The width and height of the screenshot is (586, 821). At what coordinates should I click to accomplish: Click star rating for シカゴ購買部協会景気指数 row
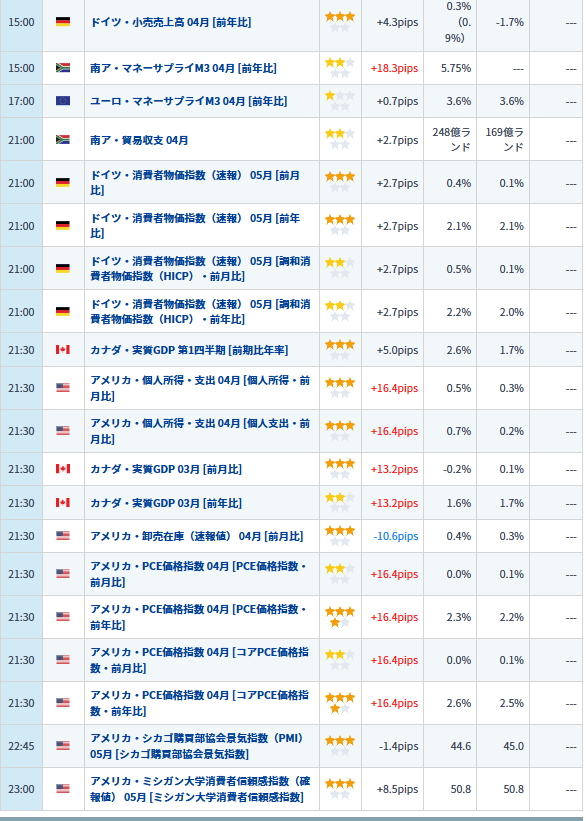340,746
